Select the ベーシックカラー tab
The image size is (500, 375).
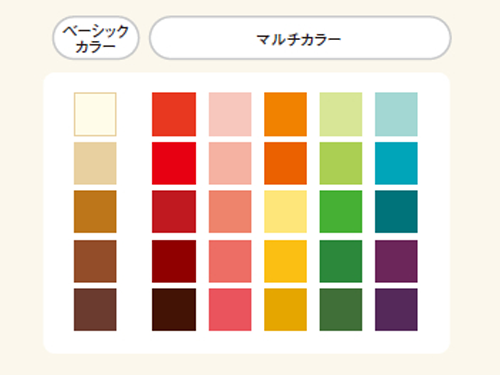coord(96,38)
